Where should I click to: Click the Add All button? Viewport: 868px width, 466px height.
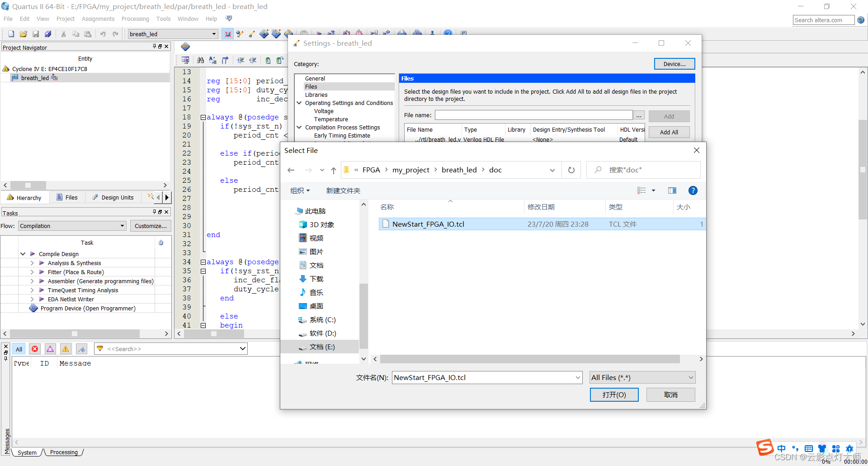coord(669,132)
